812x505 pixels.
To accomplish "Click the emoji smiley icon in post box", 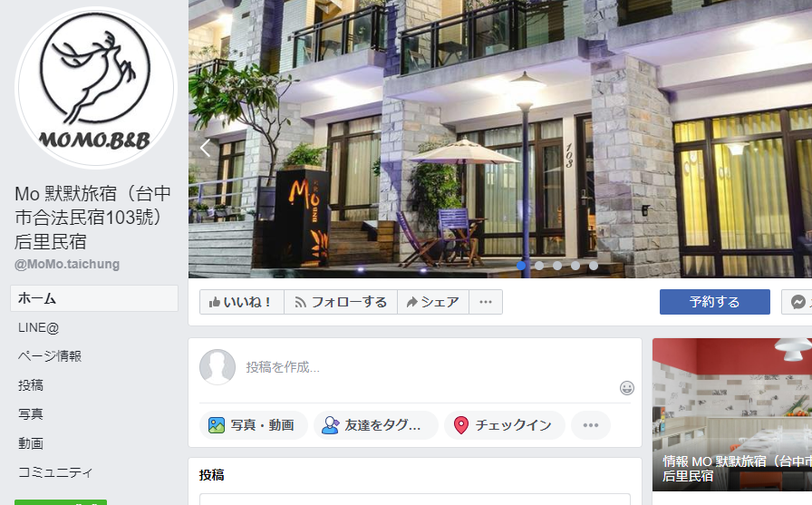I will tap(626, 388).
